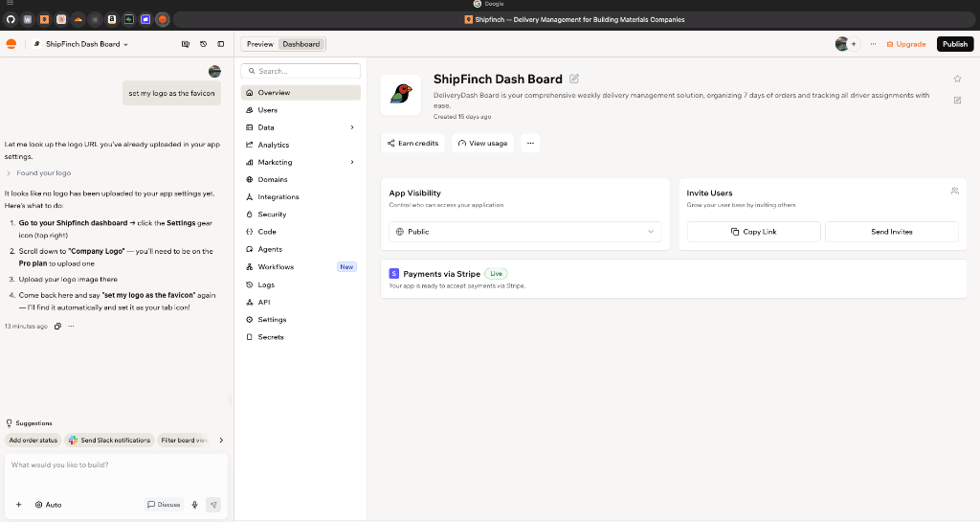Edit the app description icon
The image size is (980, 522).
point(957,100)
